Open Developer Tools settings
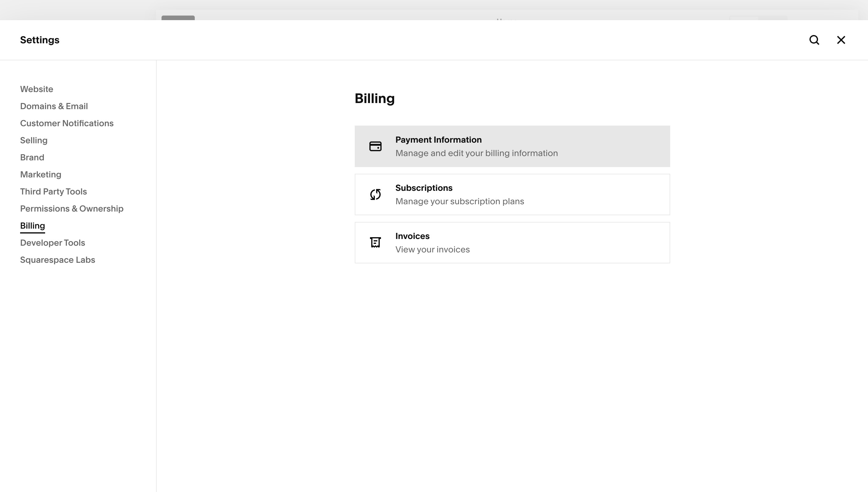The width and height of the screenshot is (868, 492). coord(52,243)
